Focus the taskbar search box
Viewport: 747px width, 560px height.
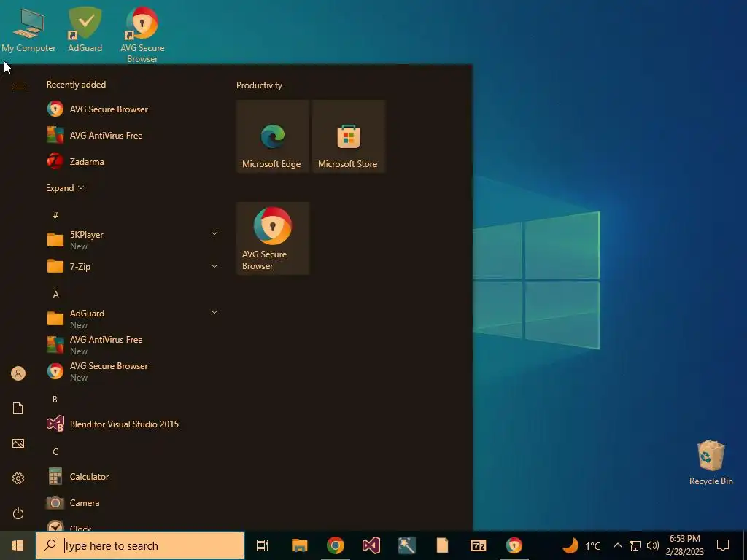click(140, 545)
